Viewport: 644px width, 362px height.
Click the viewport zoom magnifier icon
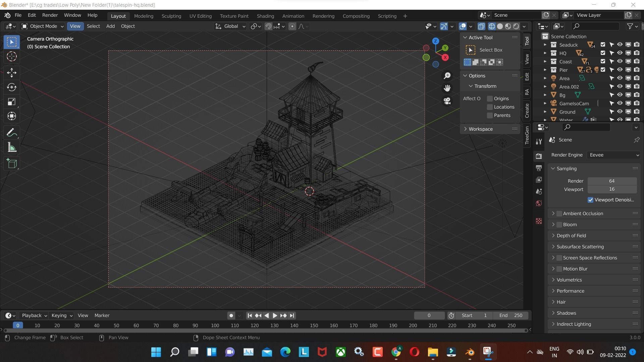coord(447,76)
